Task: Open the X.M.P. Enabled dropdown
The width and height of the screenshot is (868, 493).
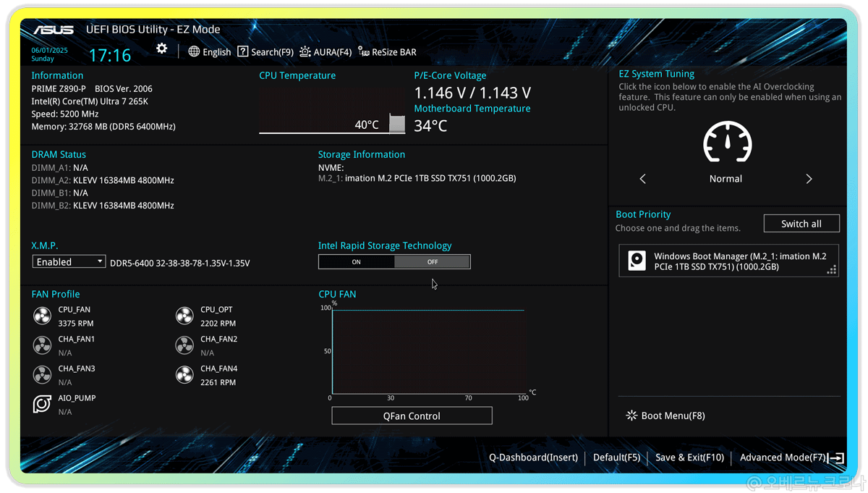Action: coord(69,262)
